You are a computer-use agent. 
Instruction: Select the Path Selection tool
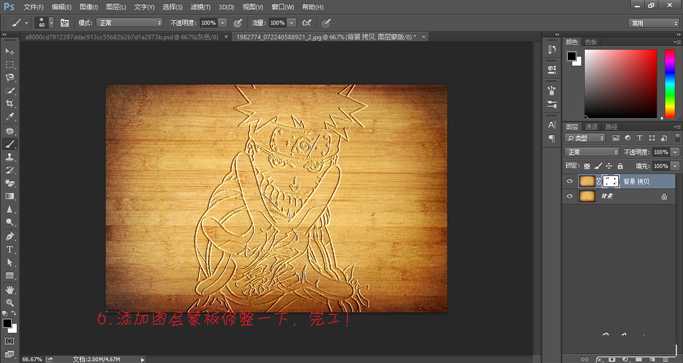9,263
